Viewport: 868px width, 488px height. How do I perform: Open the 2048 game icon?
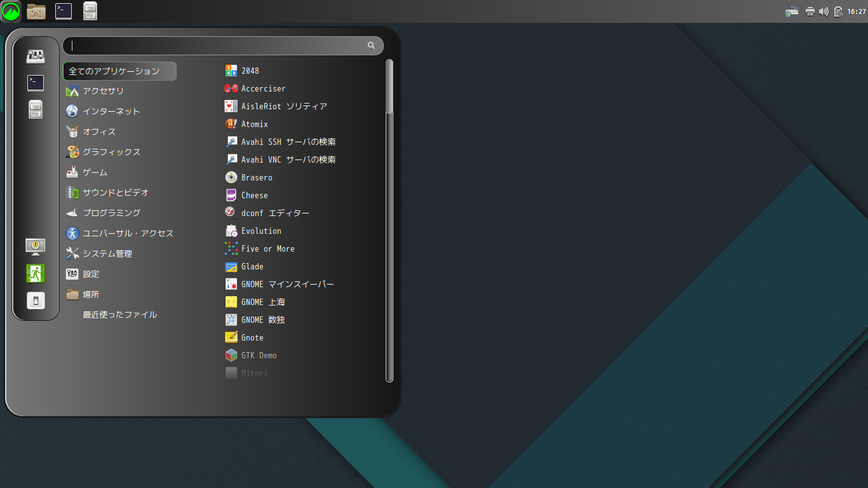[231, 71]
